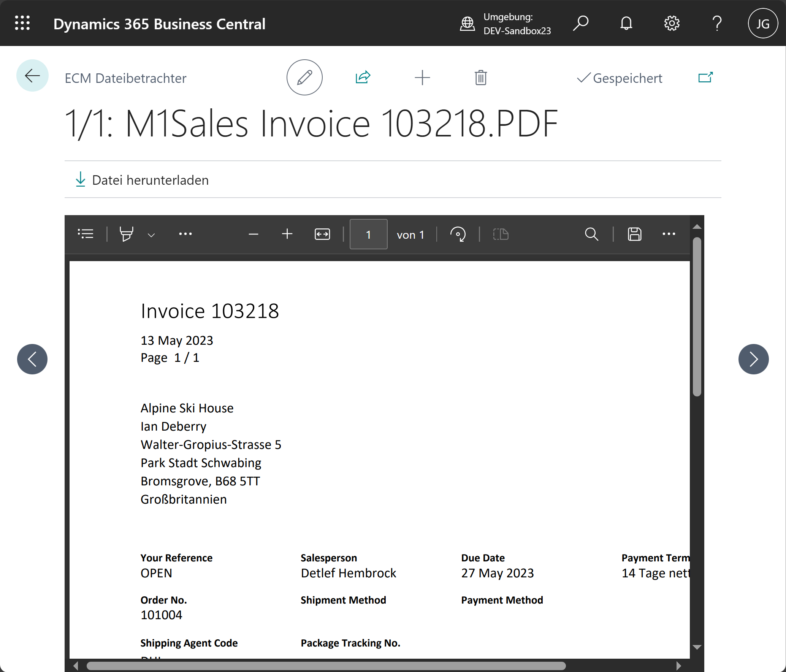The height and width of the screenshot is (672, 786).
Task: Open the help question mark
Action: (717, 23)
